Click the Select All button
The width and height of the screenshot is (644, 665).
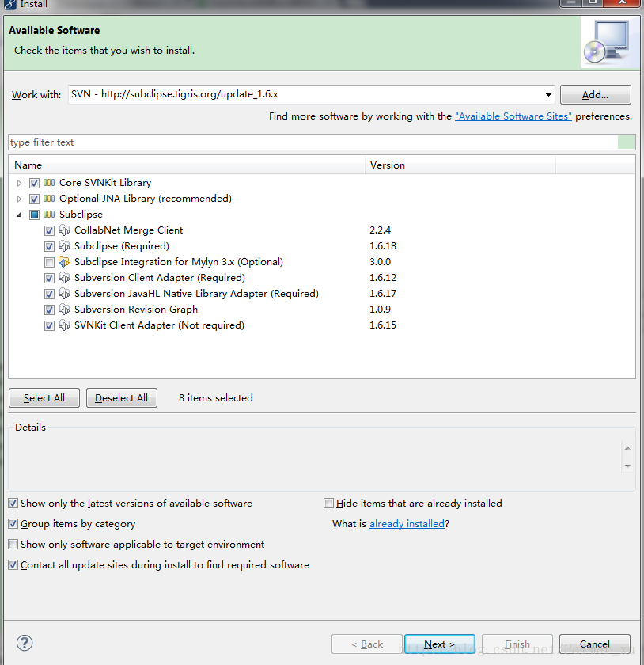coord(44,397)
